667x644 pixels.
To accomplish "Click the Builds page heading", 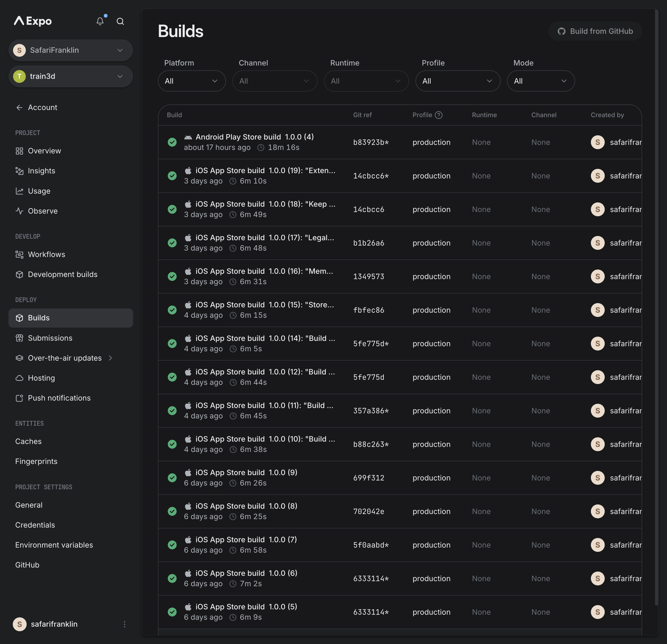I will point(181,31).
